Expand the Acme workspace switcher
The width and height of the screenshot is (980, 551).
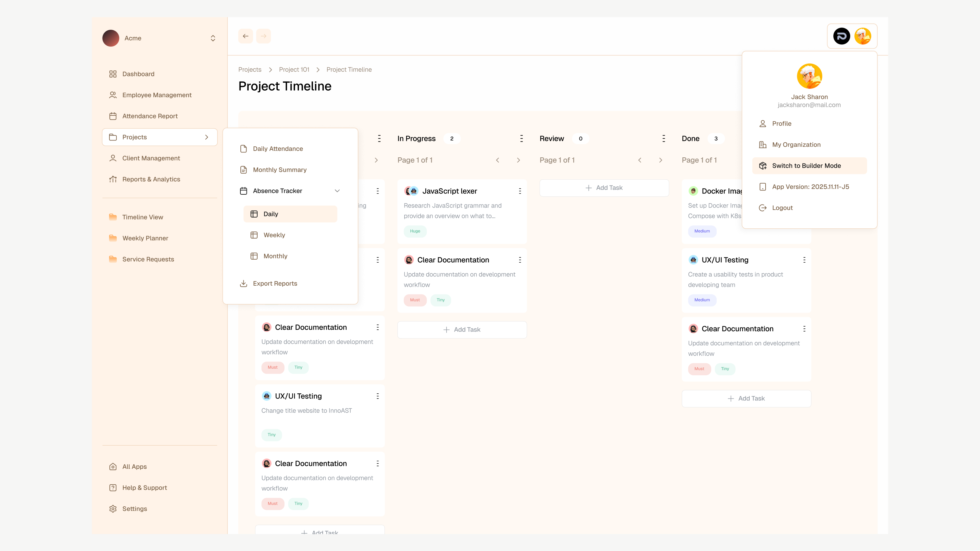point(213,38)
